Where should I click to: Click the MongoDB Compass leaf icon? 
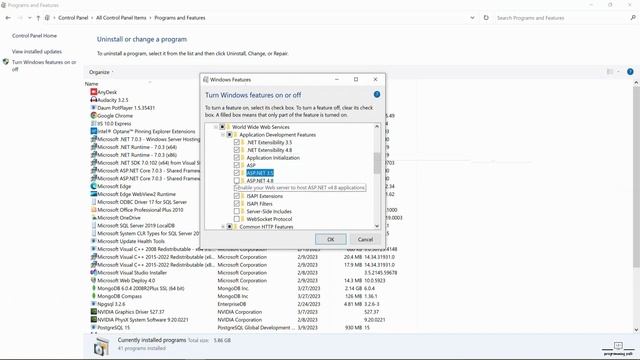point(93,296)
